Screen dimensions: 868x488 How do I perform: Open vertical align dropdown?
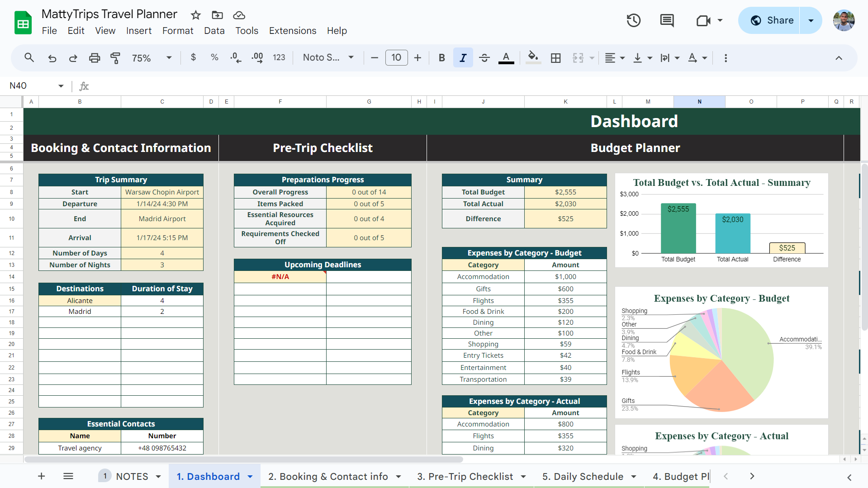[x=643, y=58]
